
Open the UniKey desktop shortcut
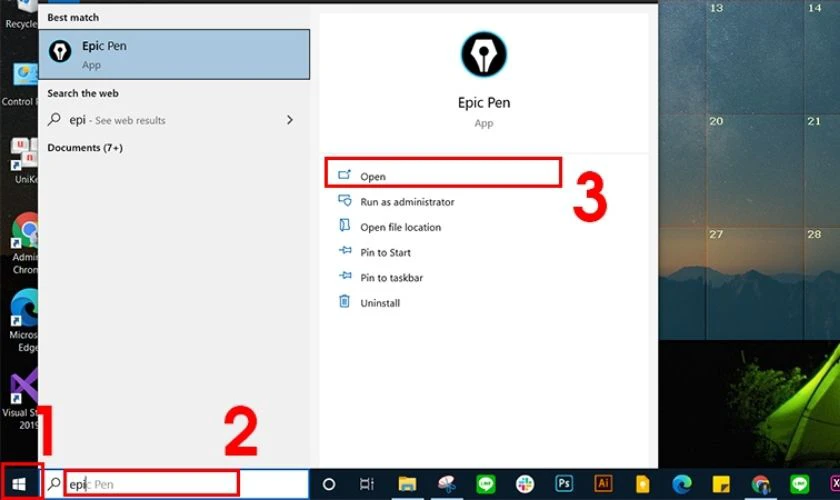[x=22, y=161]
